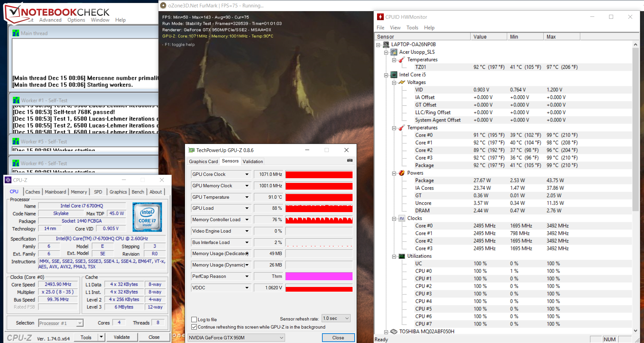This screenshot has width=644, height=343.
Task: Open the Memory Usage (Dynamic) sensor dropdown
Action: click(247, 265)
